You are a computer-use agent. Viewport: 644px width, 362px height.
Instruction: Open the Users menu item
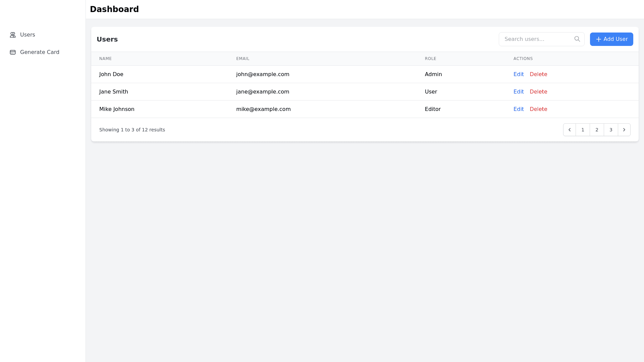tap(28, 35)
